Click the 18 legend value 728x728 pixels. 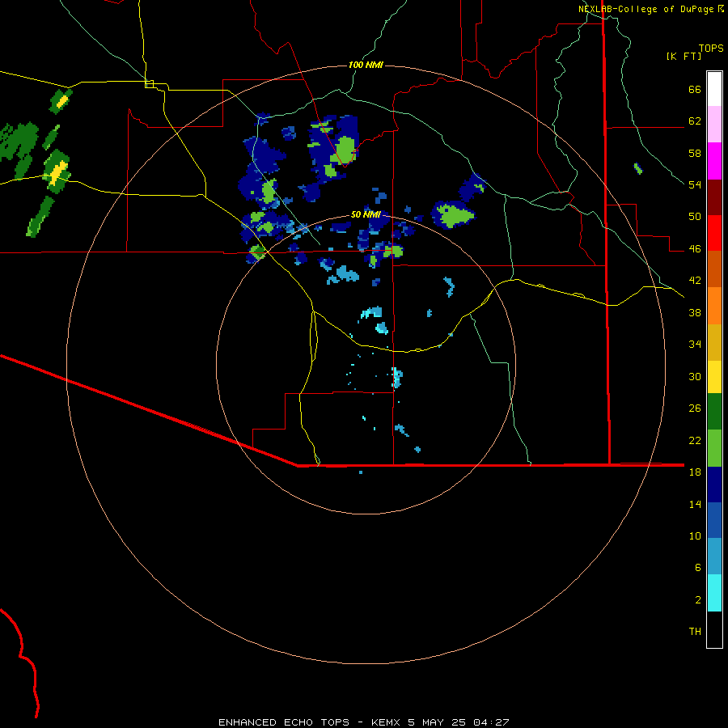695,472
